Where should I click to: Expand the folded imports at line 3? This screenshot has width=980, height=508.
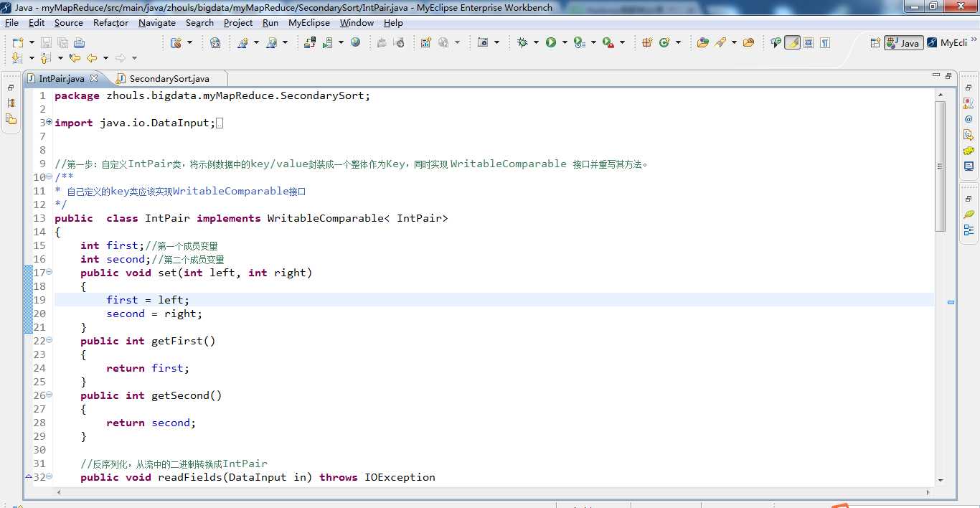click(49, 123)
